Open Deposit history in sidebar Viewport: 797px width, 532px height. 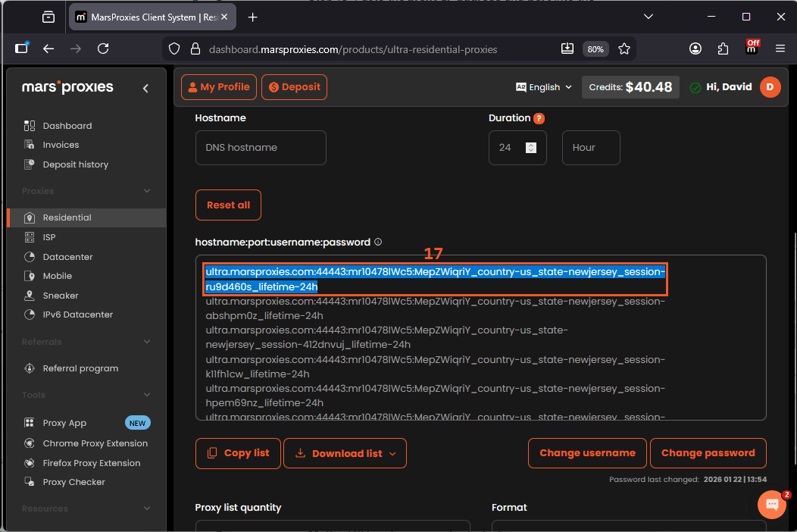(75, 164)
